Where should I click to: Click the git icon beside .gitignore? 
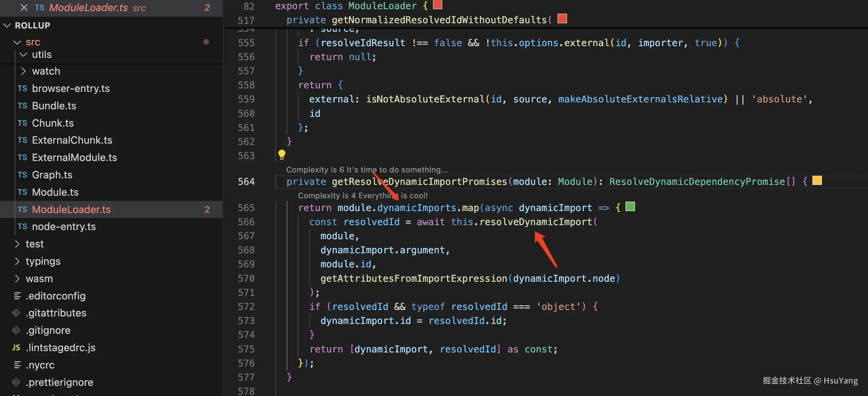(16, 330)
